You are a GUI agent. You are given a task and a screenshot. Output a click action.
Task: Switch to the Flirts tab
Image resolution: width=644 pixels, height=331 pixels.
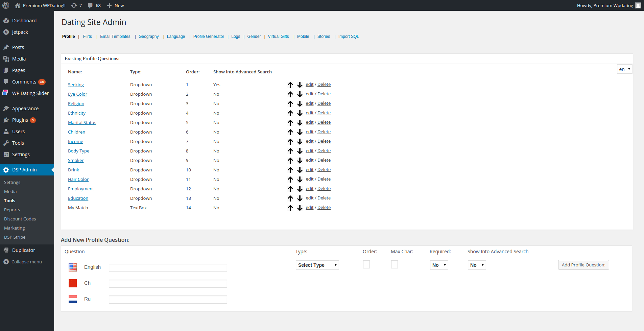tap(88, 37)
